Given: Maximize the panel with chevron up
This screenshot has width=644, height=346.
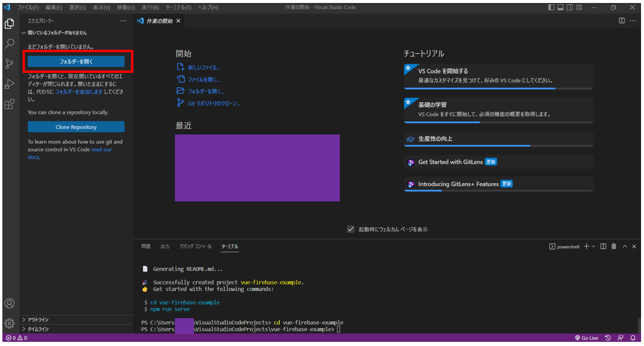Looking at the screenshot, I should click(624, 246).
